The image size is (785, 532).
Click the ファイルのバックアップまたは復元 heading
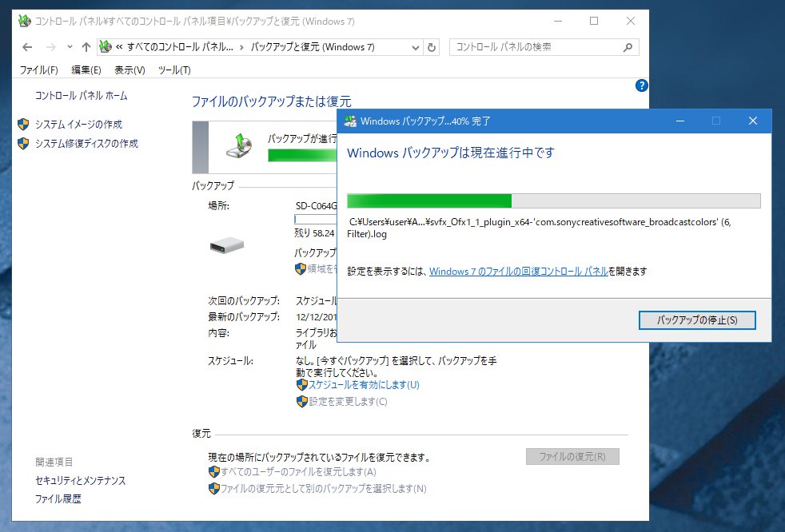tap(271, 101)
